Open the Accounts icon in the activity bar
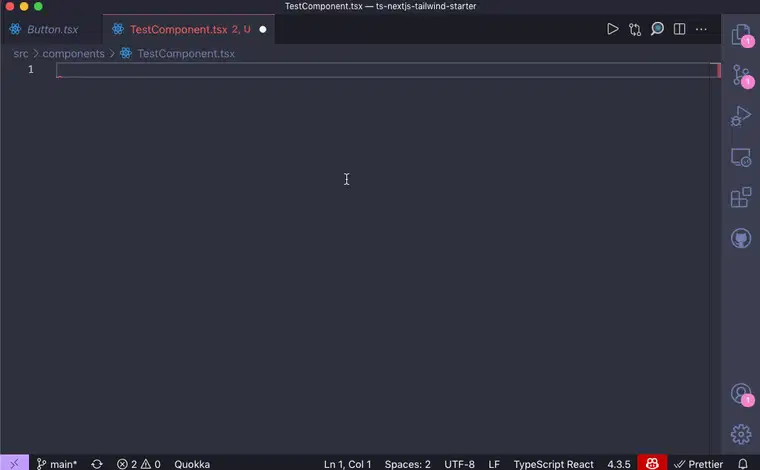760x470 pixels. point(740,393)
